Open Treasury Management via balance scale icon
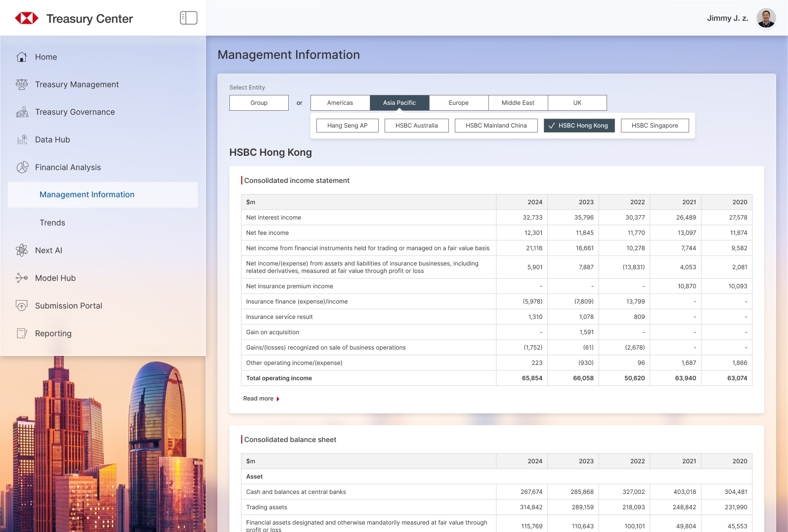The width and height of the screenshot is (788, 532). [x=22, y=85]
